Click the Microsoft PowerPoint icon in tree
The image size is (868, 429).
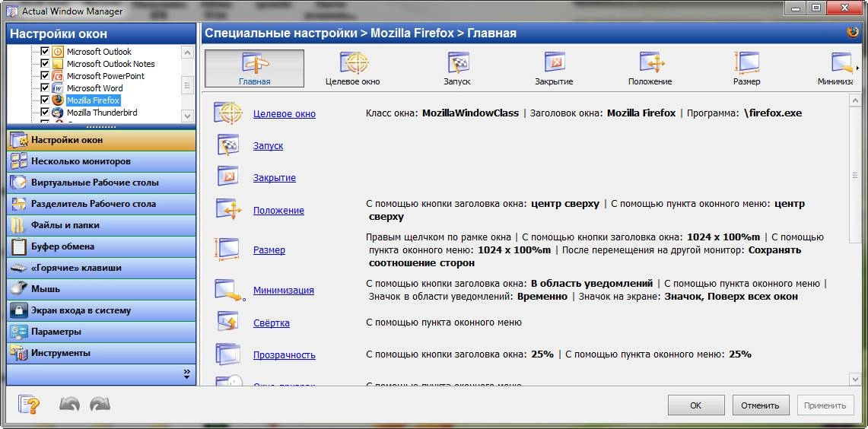(58, 76)
